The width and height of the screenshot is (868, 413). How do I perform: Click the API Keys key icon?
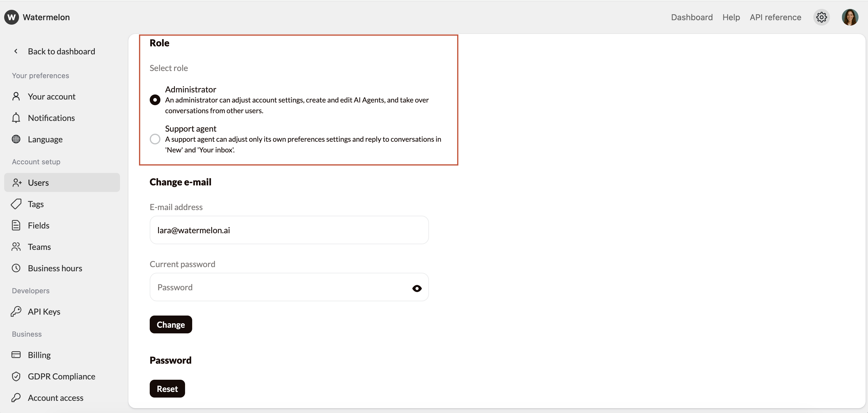pos(16,311)
